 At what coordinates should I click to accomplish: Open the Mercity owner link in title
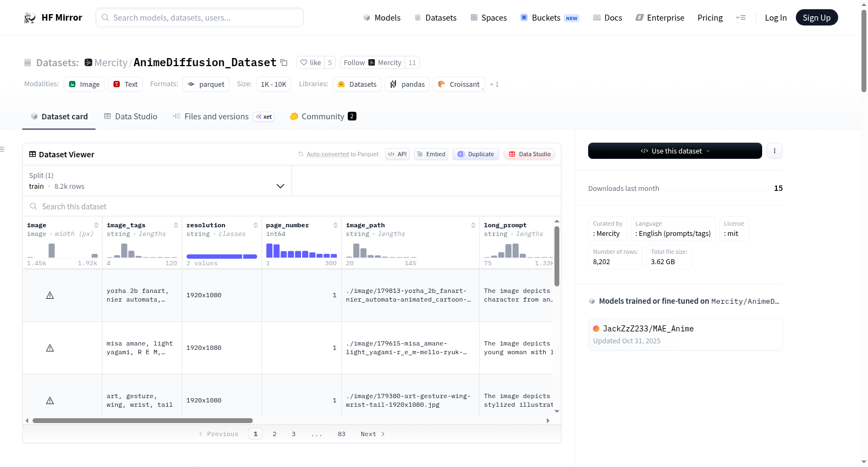pyautogui.click(x=111, y=63)
